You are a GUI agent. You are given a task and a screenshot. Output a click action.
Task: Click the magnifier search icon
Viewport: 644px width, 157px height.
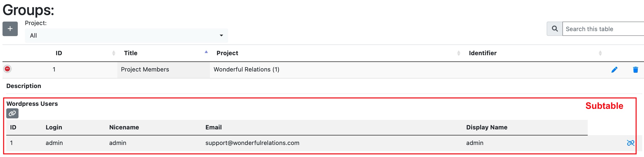555,29
